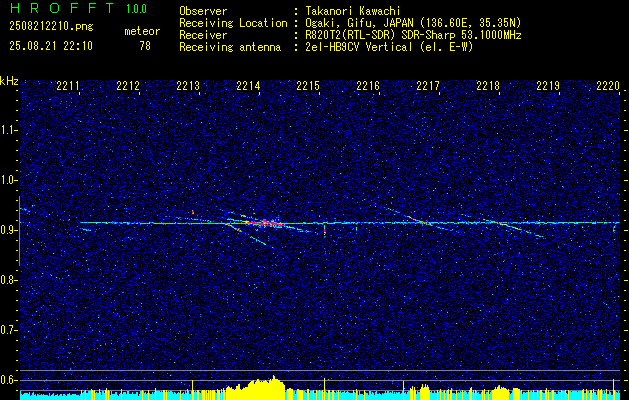Screen dimensions: 629x400
Task: Click the 2218 time marker
Action: [488, 85]
